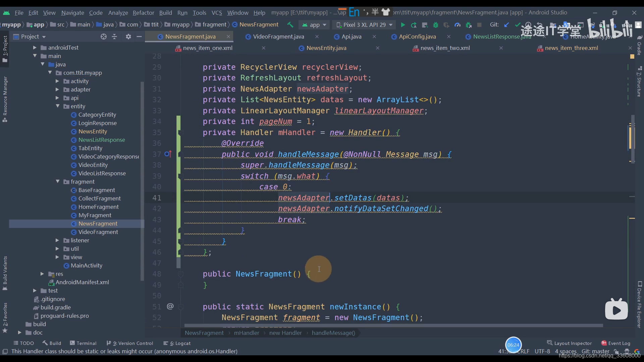Click the locate target icon in Project panel
This screenshot has width=644, height=362.
[104, 37]
